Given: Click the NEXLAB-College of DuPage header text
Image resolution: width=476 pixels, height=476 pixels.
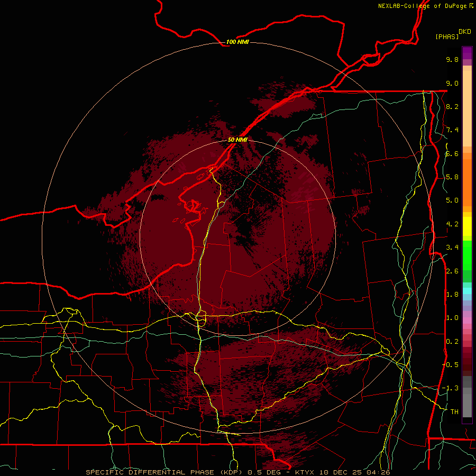Looking at the screenshot, I should click(426, 6).
